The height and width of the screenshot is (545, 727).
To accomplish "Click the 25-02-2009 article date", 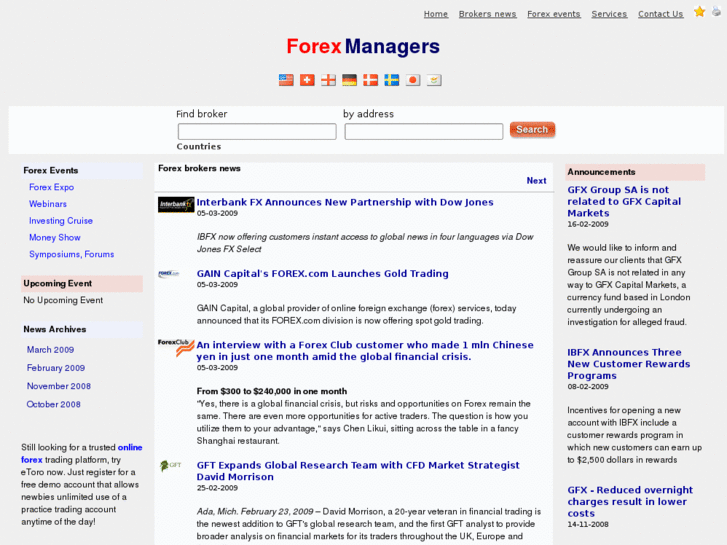I will (x=217, y=488).
